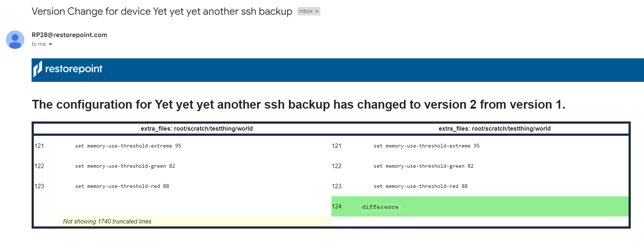Click the configuration changed heading text
Screen dimensions: 644x251
click(298, 105)
